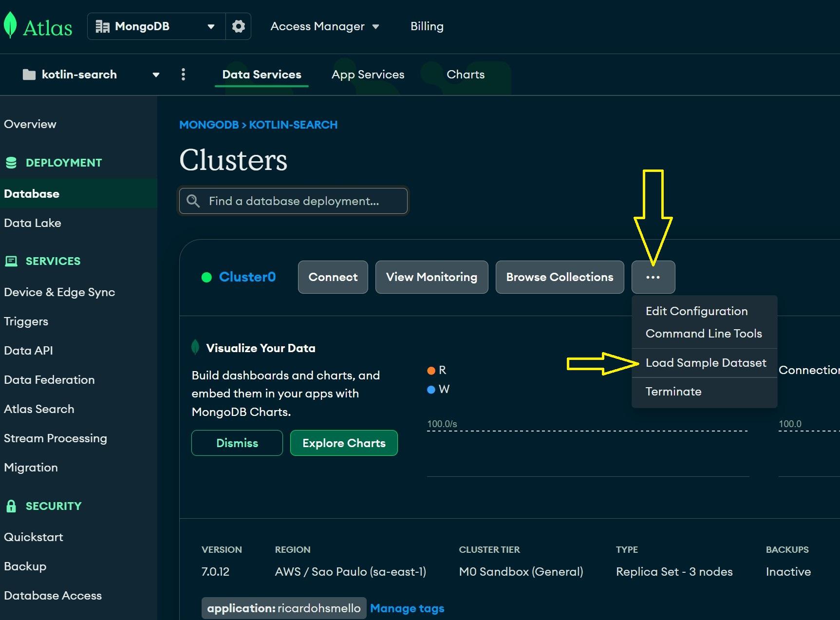840x620 pixels.
Task: Open Data Lake in the sidebar
Action: 33,223
